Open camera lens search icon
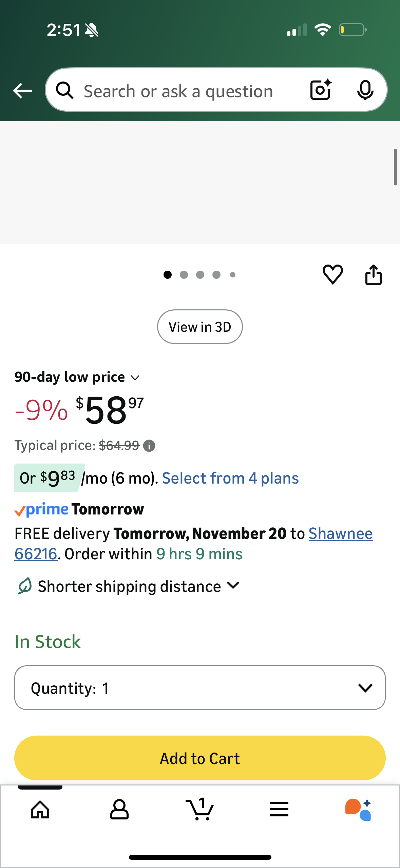 pos(320,90)
